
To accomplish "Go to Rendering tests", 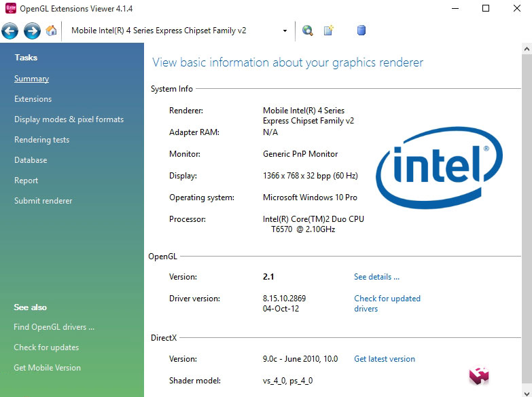I will pos(41,140).
